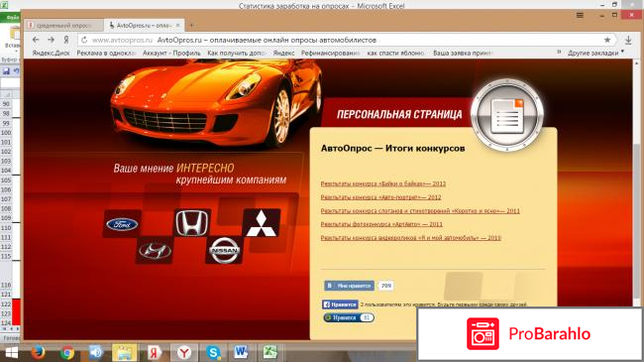Open the Yandex home button
This screenshot has width=644, height=362.
pos(66,40)
